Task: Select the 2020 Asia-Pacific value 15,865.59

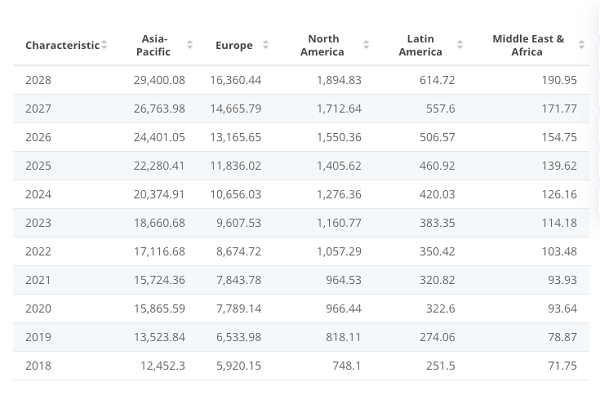Action: (x=159, y=308)
